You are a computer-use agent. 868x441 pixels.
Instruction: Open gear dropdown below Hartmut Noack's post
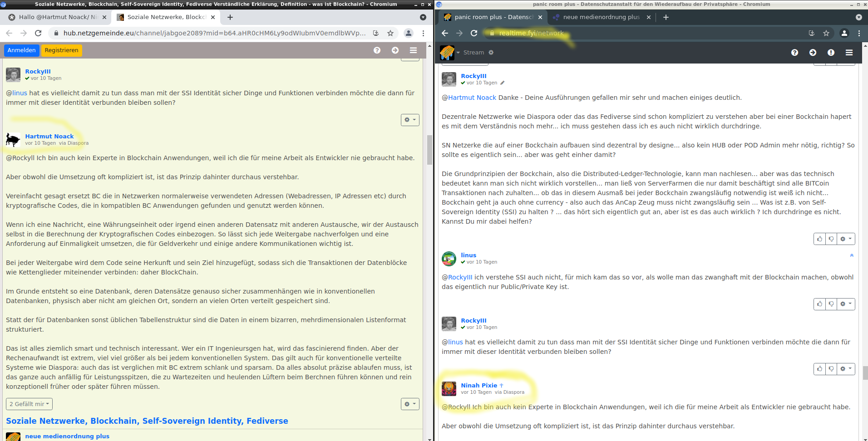point(409,404)
